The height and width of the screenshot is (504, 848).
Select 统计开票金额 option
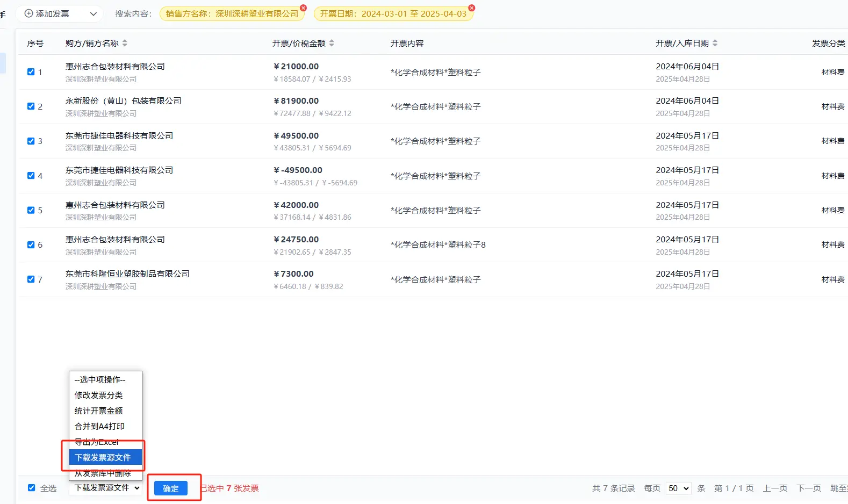pyautogui.click(x=105, y=411)
